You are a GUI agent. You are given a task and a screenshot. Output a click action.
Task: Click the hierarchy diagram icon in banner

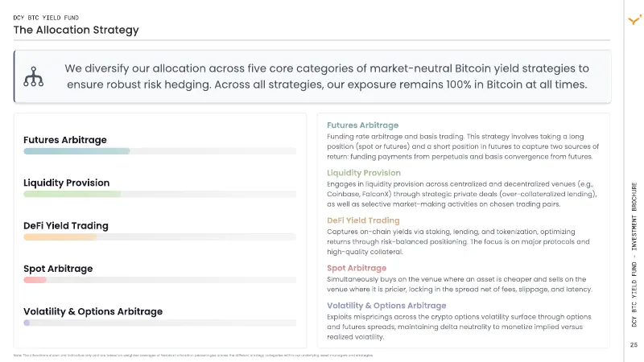click(33, 76)
